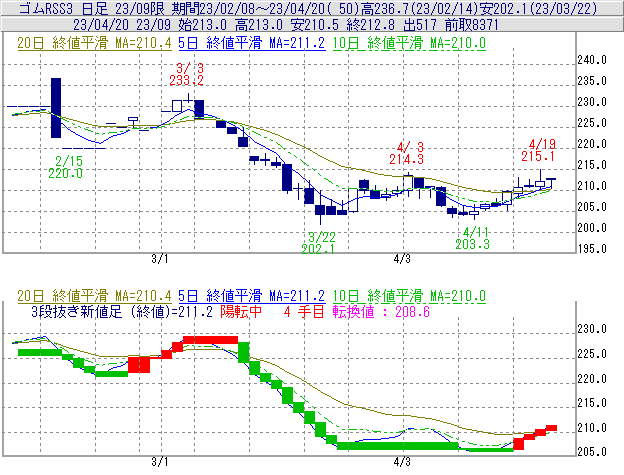Click the 3/22 202.1 low price label
The width and height of the screenshot is (624, 475).
pos(318,243)
